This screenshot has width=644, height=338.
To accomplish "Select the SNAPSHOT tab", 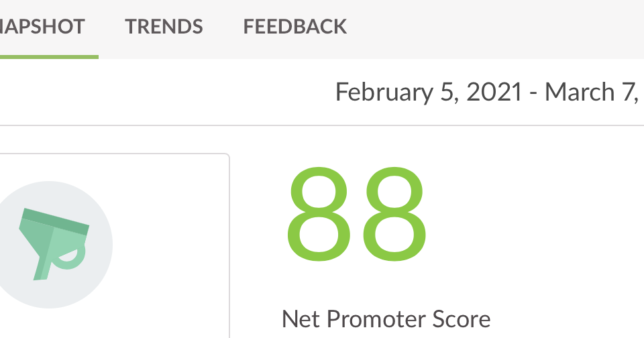I will point(42,27).
